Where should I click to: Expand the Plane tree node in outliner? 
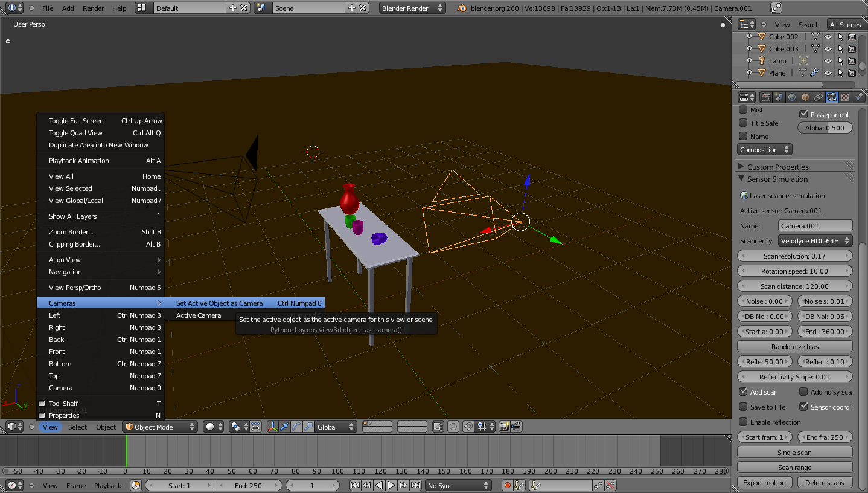[x=749, y=72]
